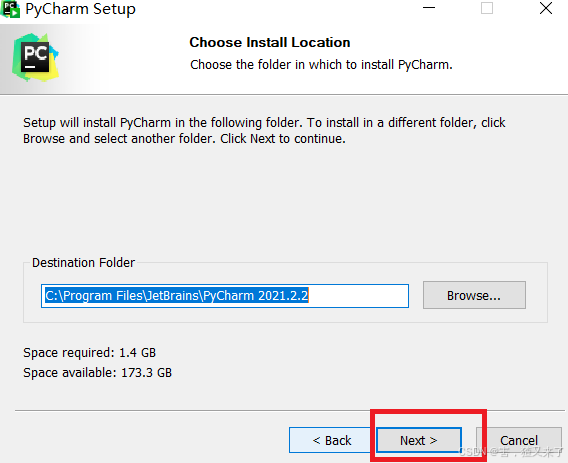568x463 pixels.
Task: Click the PyCharm Setup title bar icon
Action: [x=10, y=9]
